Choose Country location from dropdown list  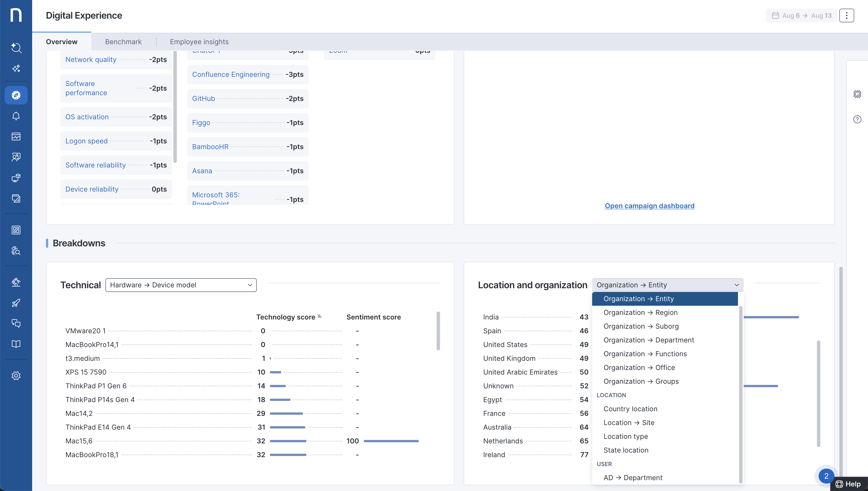(x=630, y=409)
